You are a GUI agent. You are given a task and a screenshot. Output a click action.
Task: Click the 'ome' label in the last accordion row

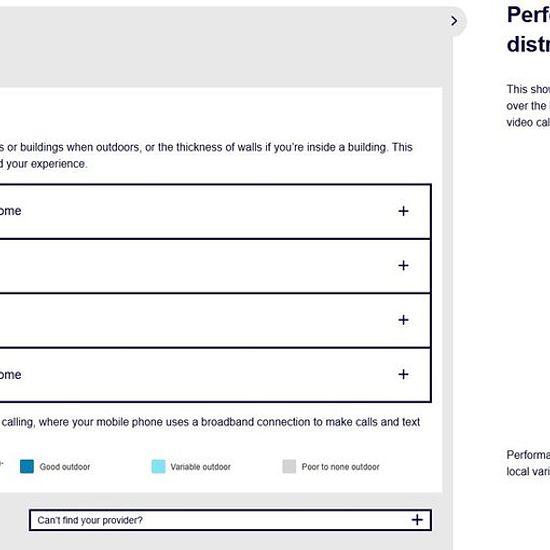tap(11, 375)
